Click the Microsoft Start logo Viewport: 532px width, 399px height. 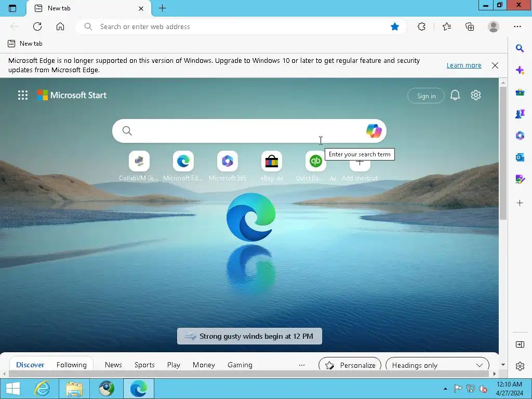pos(72,95)
